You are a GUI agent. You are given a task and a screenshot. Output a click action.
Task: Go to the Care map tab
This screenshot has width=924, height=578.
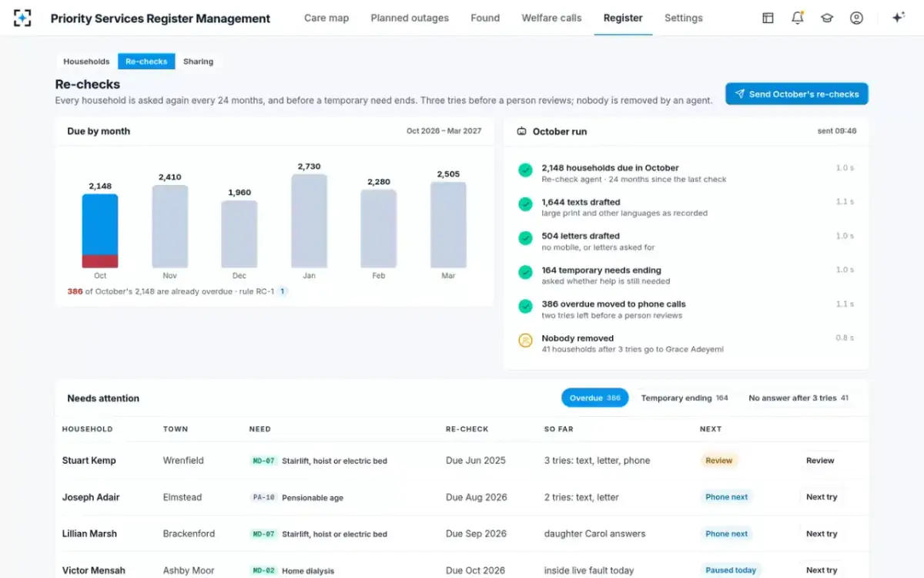326,18
